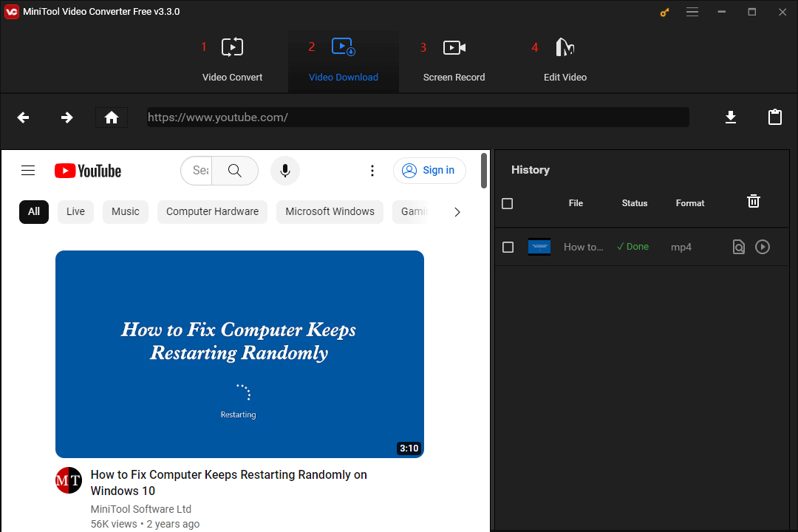Click the '56K views' text
This screenshot has height=532, width=798.
coord(114,524)
